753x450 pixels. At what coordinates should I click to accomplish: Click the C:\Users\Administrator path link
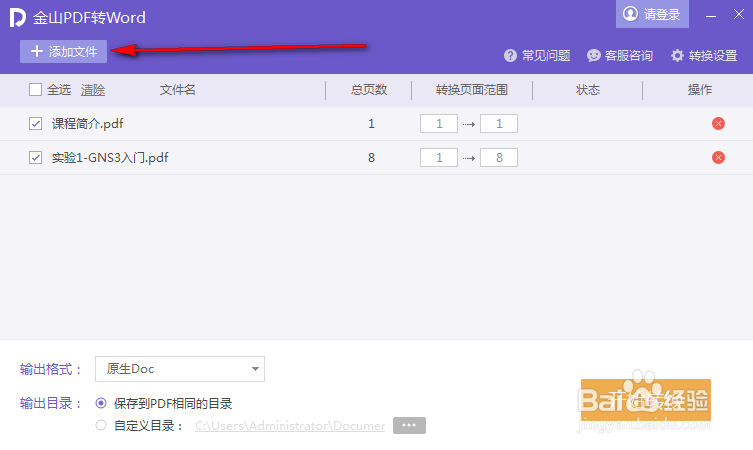click(290, 426)
